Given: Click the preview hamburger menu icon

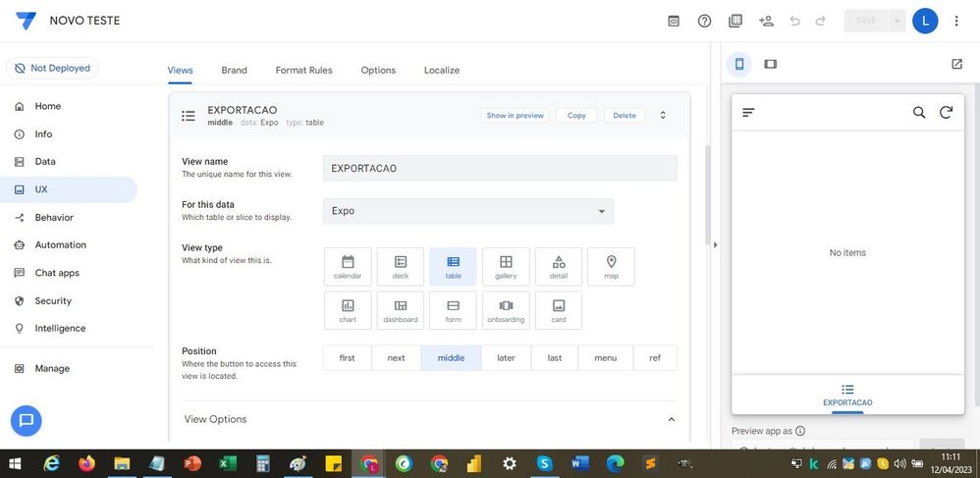Looking at the screenshot, I should [x=749, y=113].
